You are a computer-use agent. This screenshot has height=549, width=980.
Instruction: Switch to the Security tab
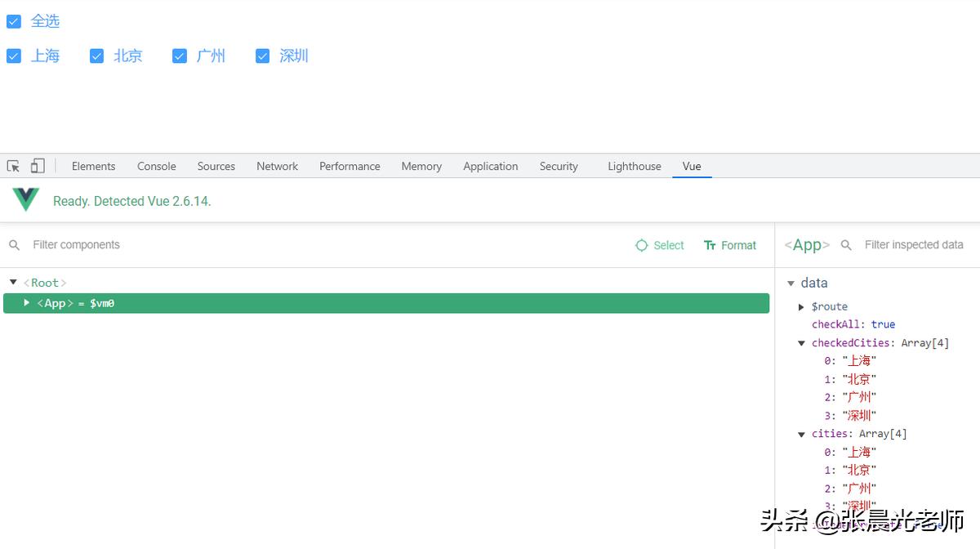point(559,166)
